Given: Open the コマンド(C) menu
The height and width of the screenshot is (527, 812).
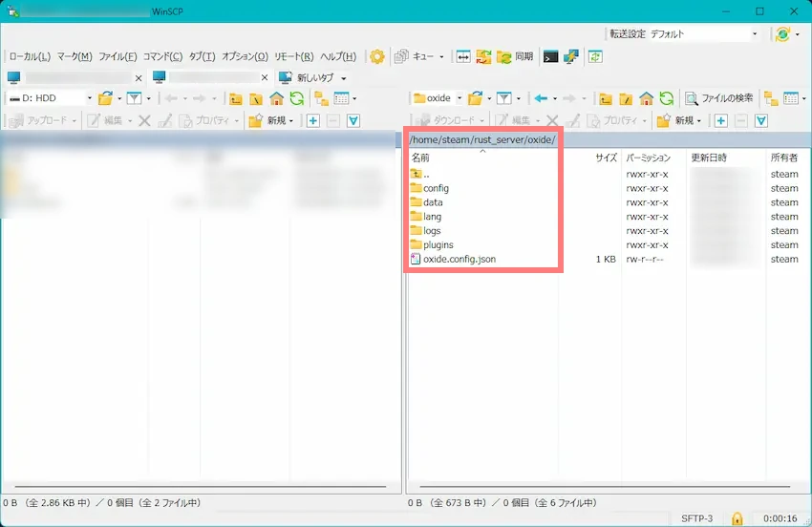Looking at the screenshot, I should tap(162, 56).
